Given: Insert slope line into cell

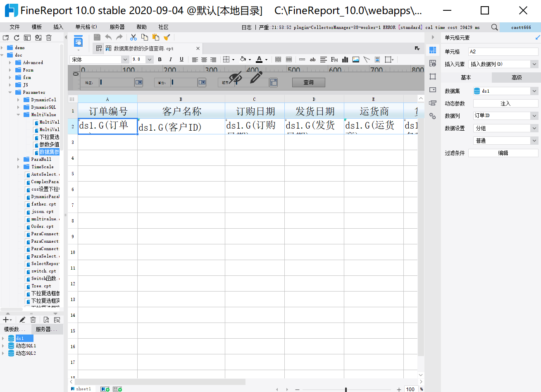Looking at the screenshot, I should 367,60.
